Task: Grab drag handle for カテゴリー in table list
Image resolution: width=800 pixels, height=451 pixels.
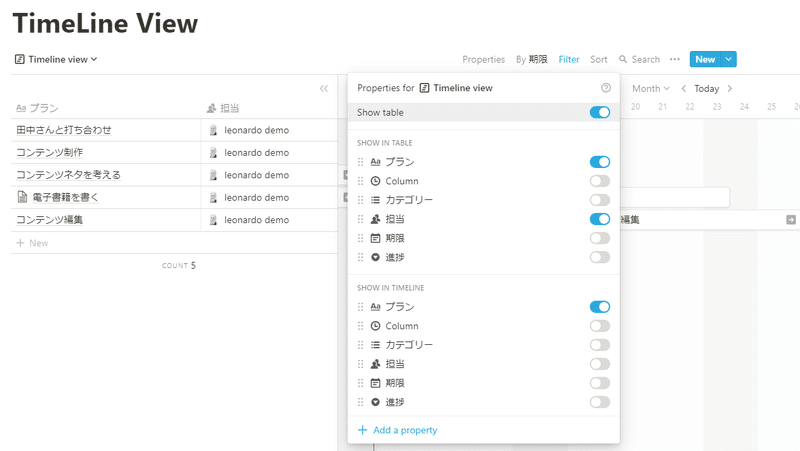Action: click(x=361, y=200)
